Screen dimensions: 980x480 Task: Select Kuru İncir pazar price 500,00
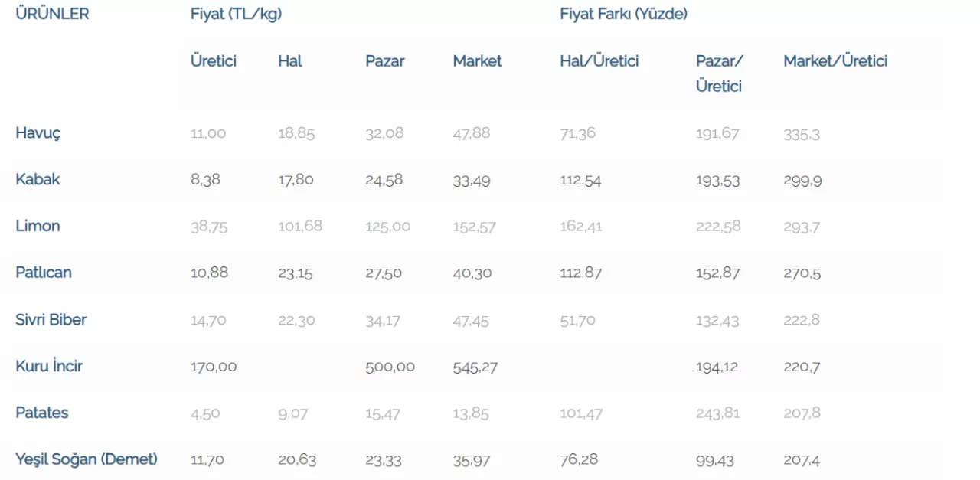pyautogui.click(x=390, y=367)
